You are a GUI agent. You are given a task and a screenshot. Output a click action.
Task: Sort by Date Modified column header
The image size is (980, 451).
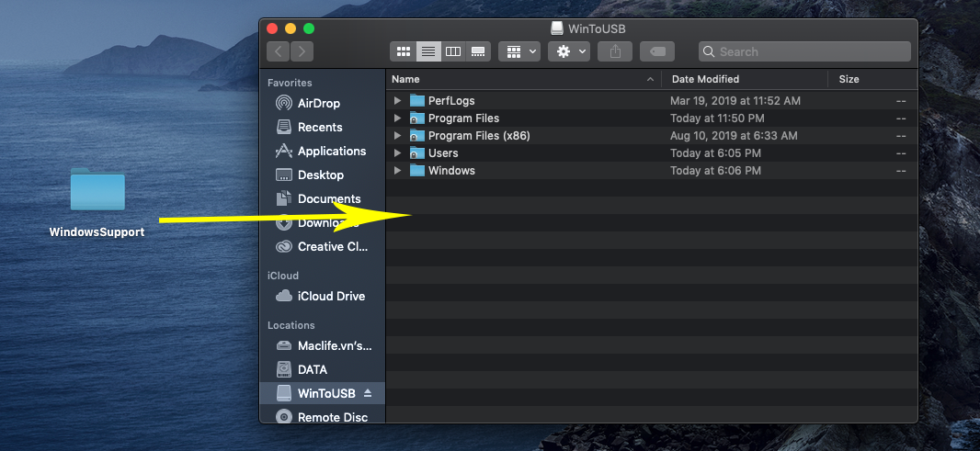click(x=705, y=79)
